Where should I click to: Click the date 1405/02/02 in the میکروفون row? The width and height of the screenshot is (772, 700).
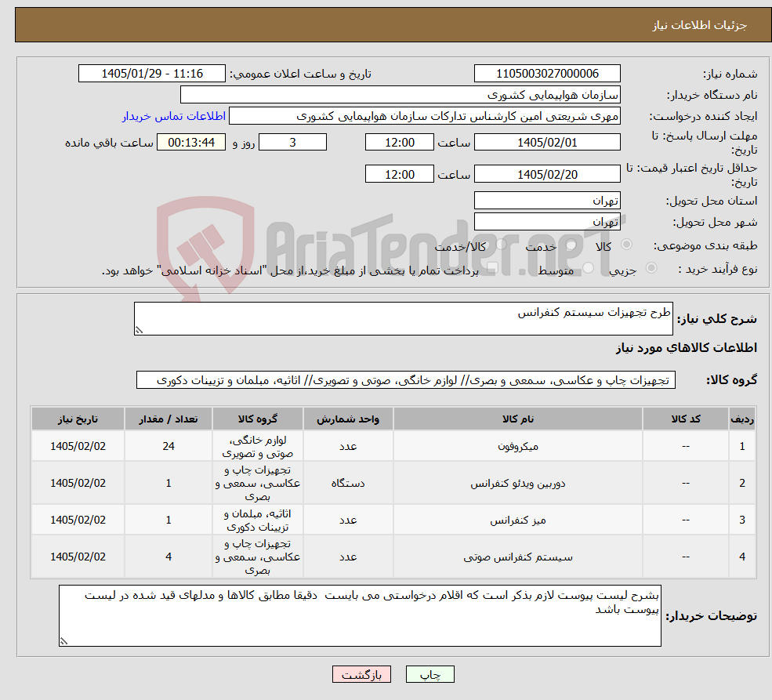click(x=78, y=446)
